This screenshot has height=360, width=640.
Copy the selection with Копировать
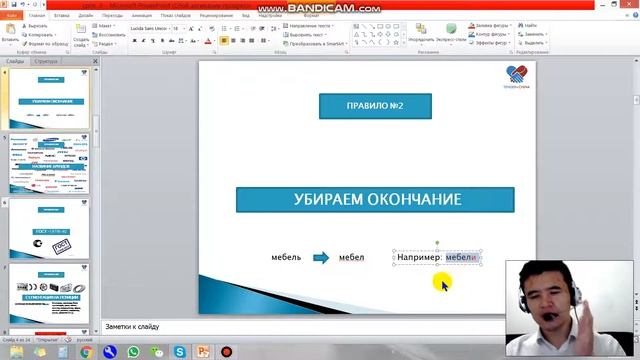click(39, 35)
